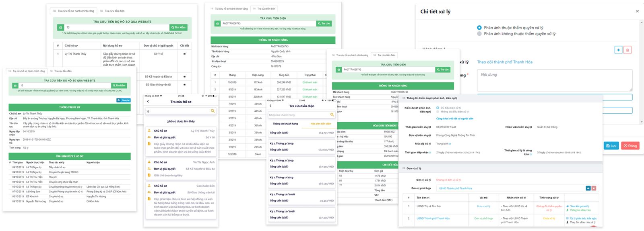The image size is (644, 231).
Task: Click list icon on Thông tin kiểm duyệt panel header
Action: [403, 98]
